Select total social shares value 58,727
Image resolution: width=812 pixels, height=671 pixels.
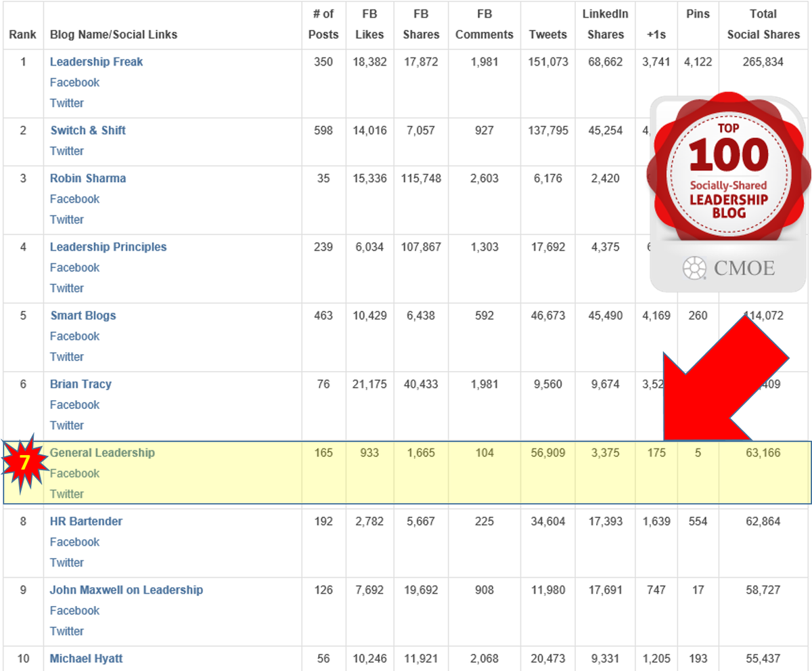point(763,590)
